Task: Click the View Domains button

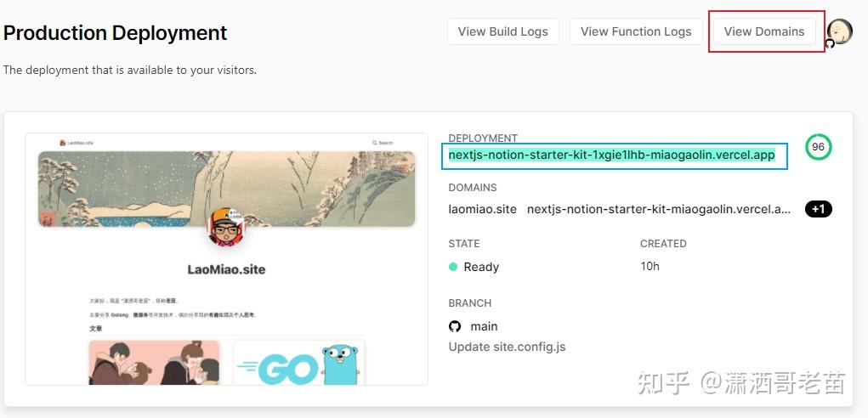Action: (x=763, y=31)
